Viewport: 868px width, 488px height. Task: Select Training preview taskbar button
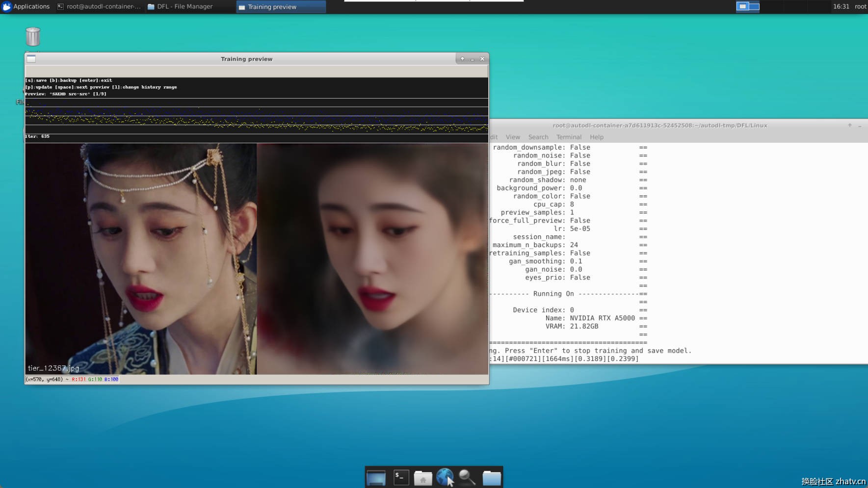[x=281, y=6]
